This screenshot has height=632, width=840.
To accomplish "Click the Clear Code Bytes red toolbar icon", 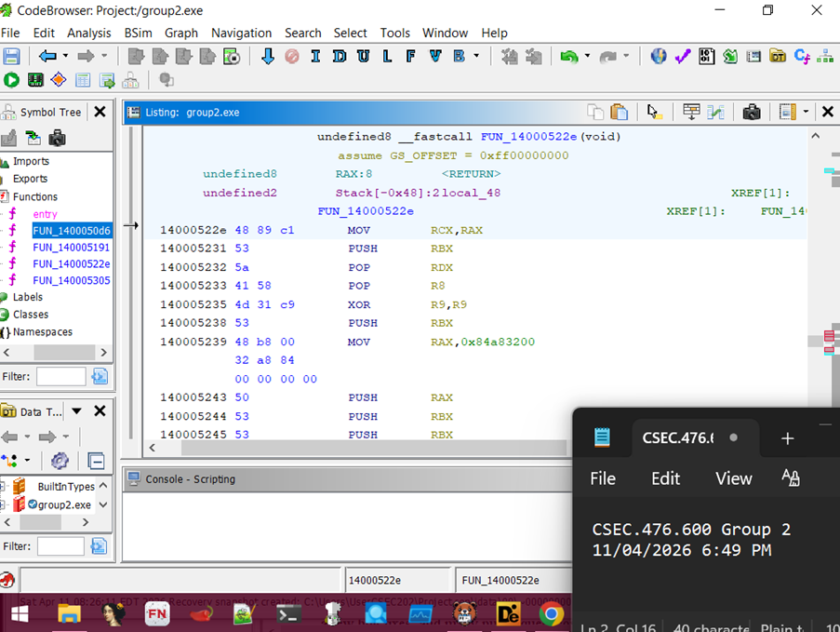I will click(x=292, y=57).
